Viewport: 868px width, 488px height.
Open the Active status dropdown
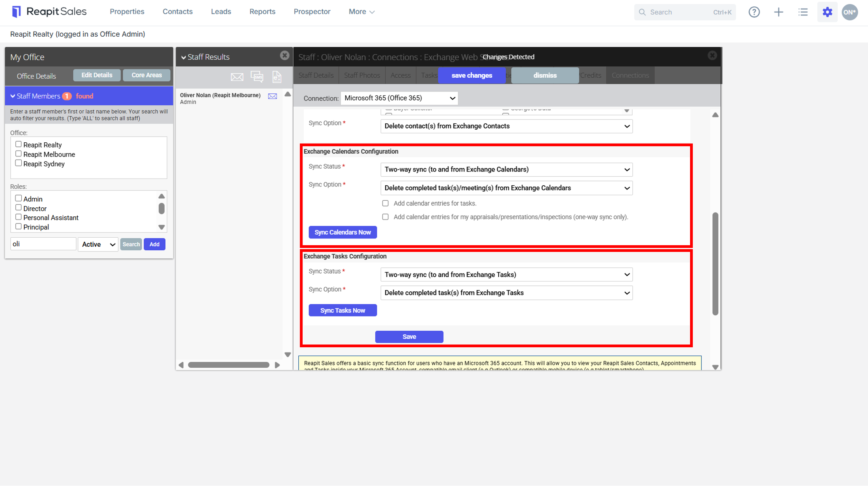click(98, 244)
